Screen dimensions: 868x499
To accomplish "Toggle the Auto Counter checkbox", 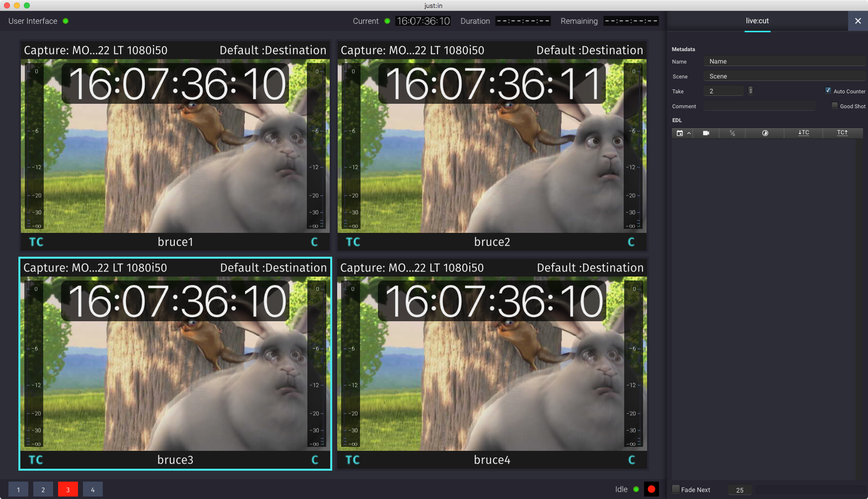I will click(x=828, y=90).
